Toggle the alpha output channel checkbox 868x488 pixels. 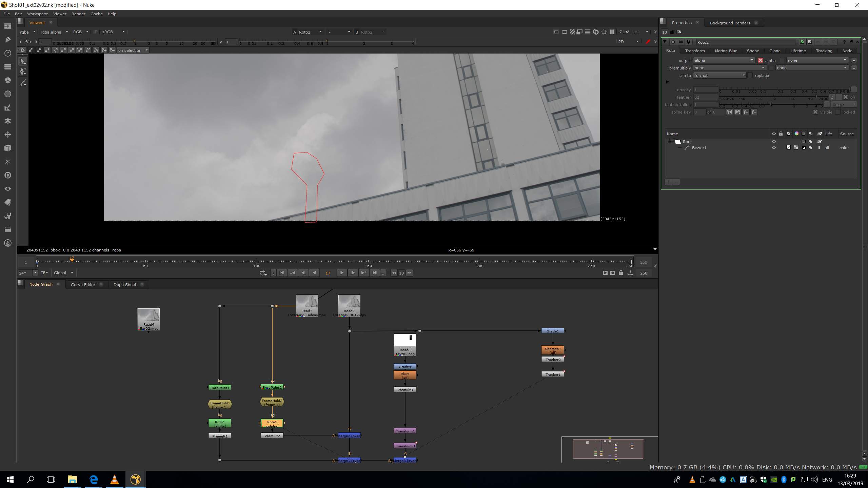pyautogui.click(x=761, y=60)
